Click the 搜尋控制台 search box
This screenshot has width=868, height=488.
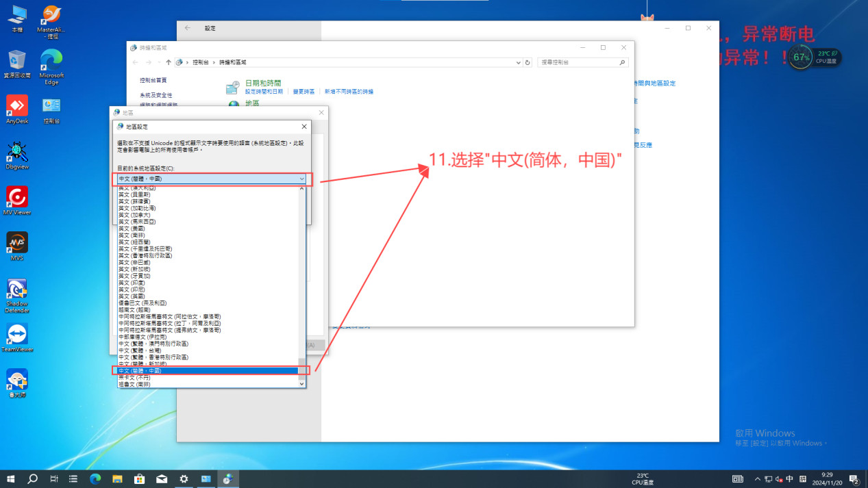click(x=579, y=62)
